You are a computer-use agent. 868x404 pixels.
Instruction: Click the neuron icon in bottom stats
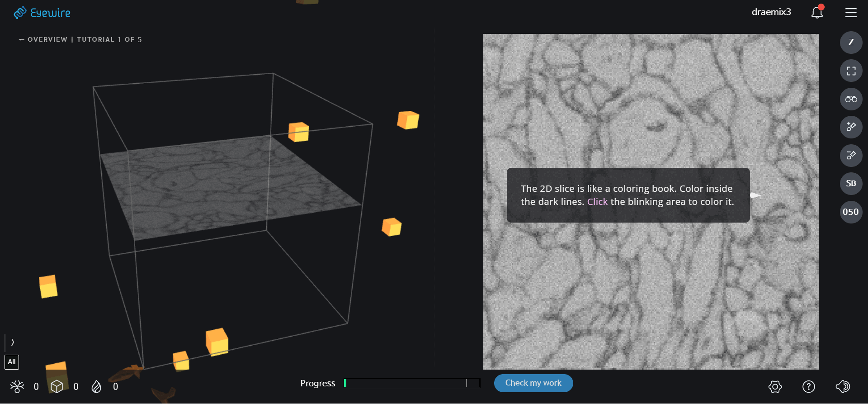[x=17, y=386]
